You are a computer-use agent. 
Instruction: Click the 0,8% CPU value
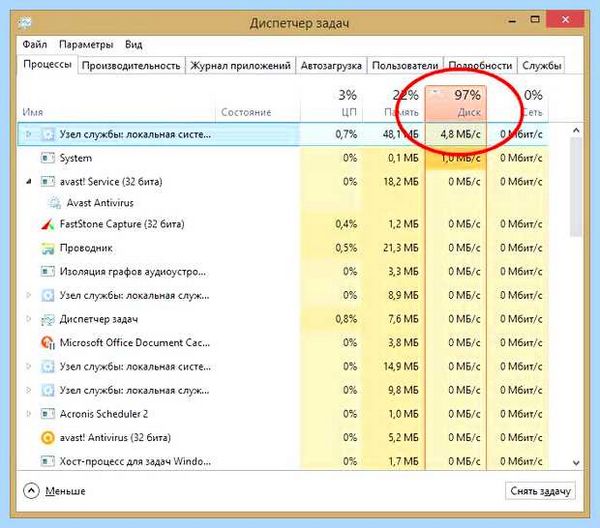pos(346,319)
